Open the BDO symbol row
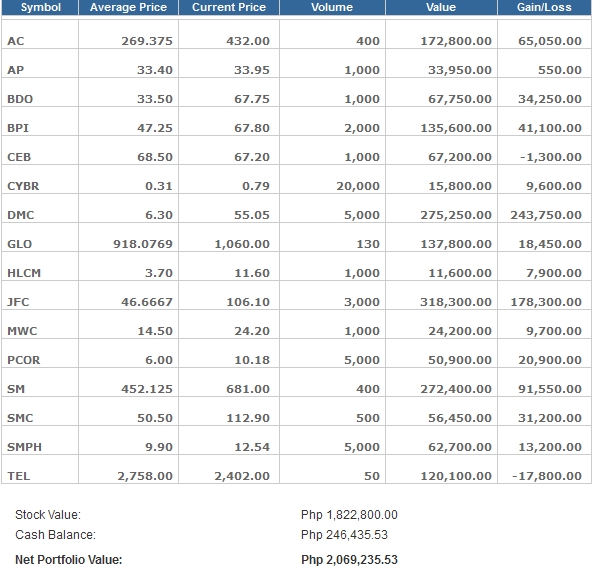 (x=20, y=99)
